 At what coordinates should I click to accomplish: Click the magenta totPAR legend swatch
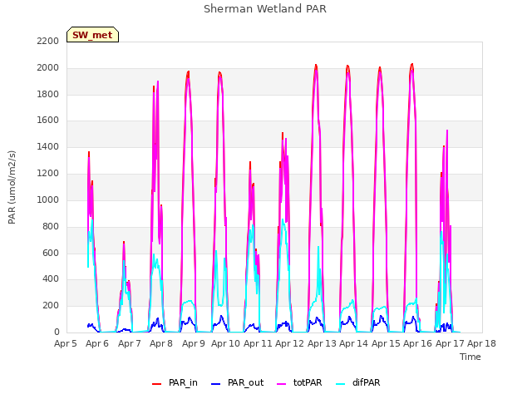[x=282, y=384]
